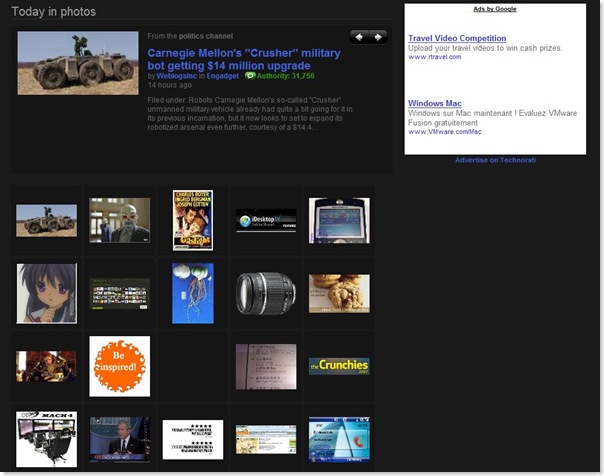Select the blue phone interface thumbnail

click(339, 439)
